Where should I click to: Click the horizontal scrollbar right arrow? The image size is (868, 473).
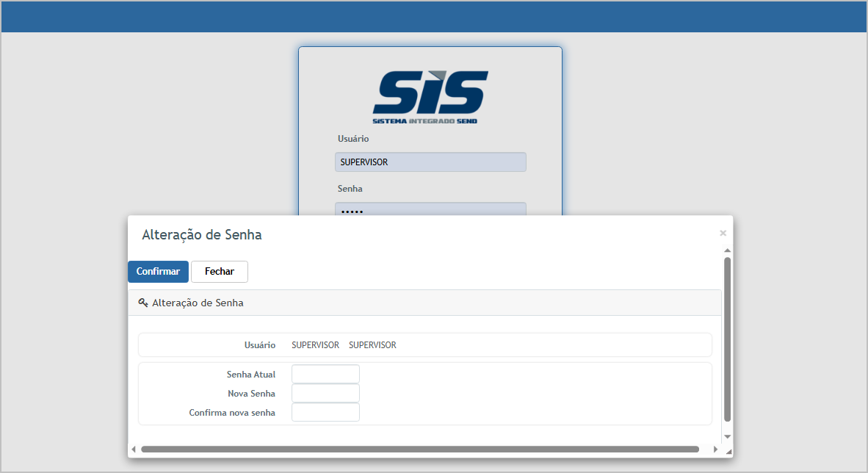[716, 449]
